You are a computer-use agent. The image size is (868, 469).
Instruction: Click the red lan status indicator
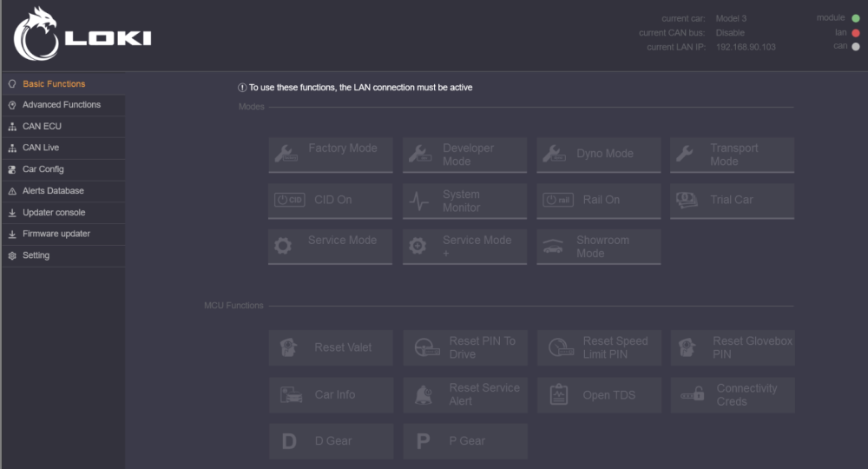[x=856, y=33]
